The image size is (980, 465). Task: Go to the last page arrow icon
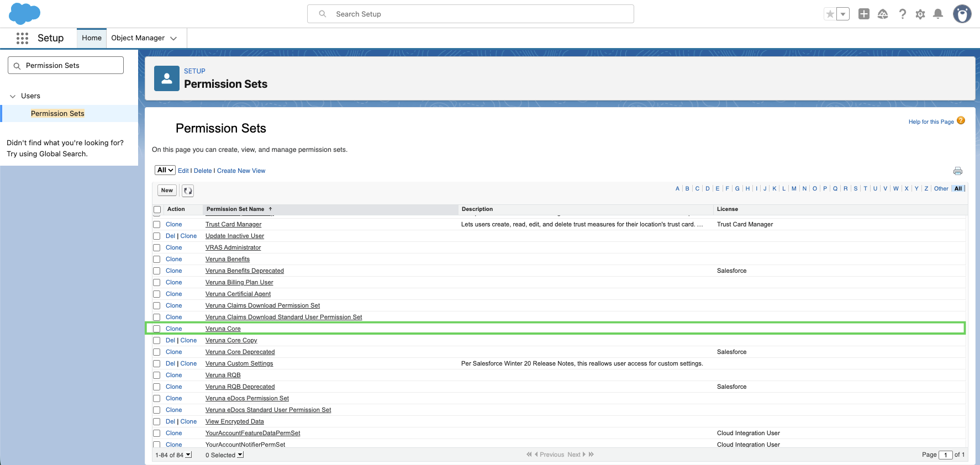pos(591,455)
